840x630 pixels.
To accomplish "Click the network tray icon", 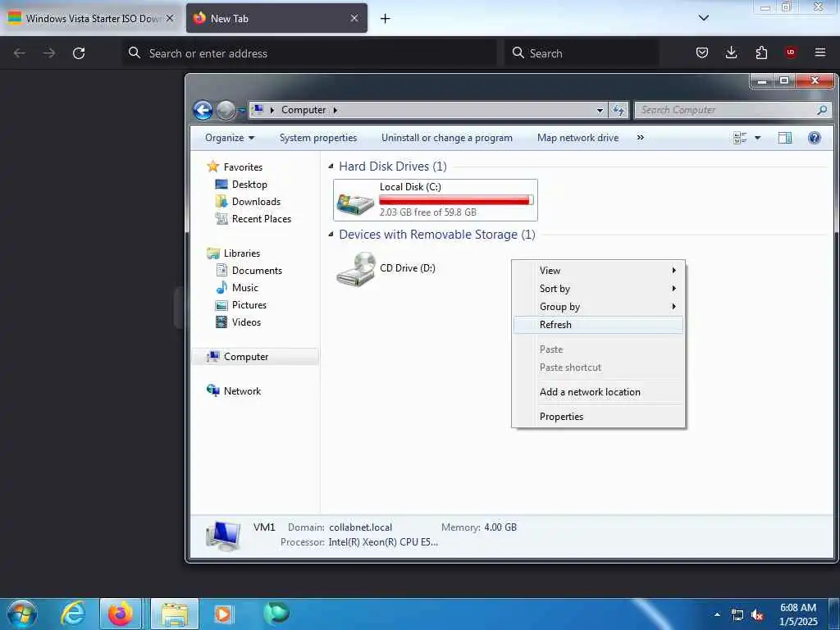I will 737,615.
